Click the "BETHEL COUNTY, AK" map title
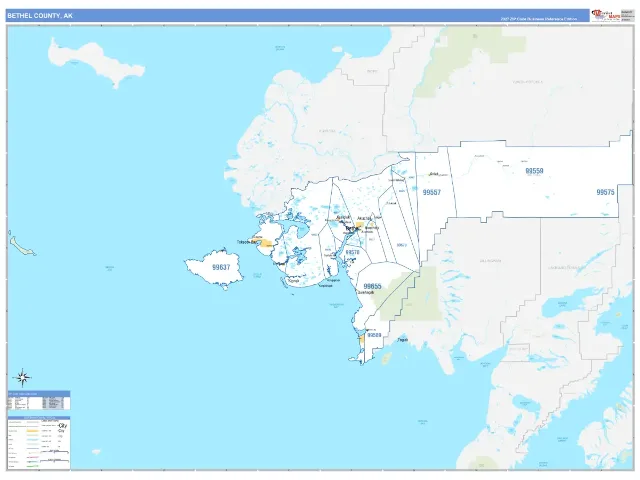Image resolution: width=640 pixels, height=480 pixels. tap(40, 16)
